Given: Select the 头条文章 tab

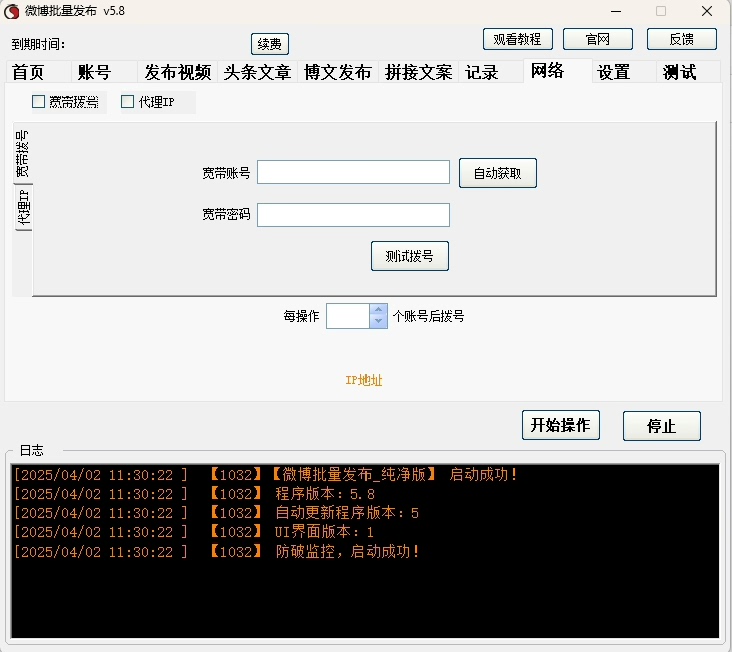Looking at the screenshot, I should click(x=257, y=72).
